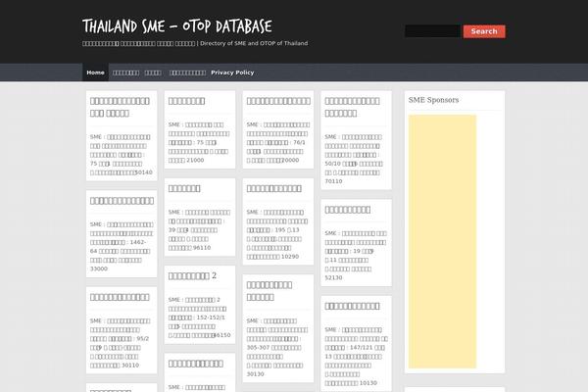This screenshot has height=392, width=588.
Task: Click the SME description ending in 33000
Action: tap(122, 246)
